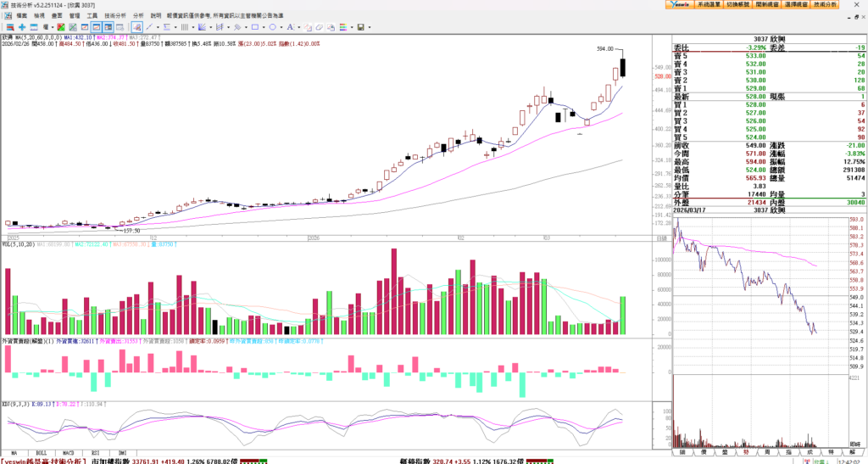Screen dimensions: 868x464
Task: Expand the dropdown arrow beside the text tool
Action: 298,27
